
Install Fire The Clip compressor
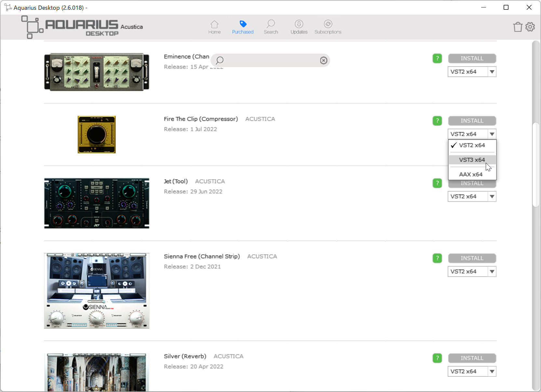(472, 121)
